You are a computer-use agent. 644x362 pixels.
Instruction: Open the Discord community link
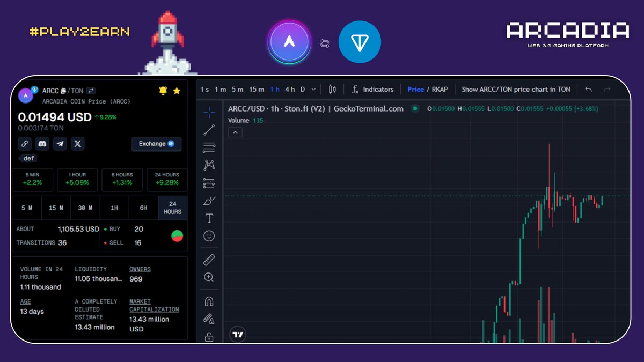42,144
